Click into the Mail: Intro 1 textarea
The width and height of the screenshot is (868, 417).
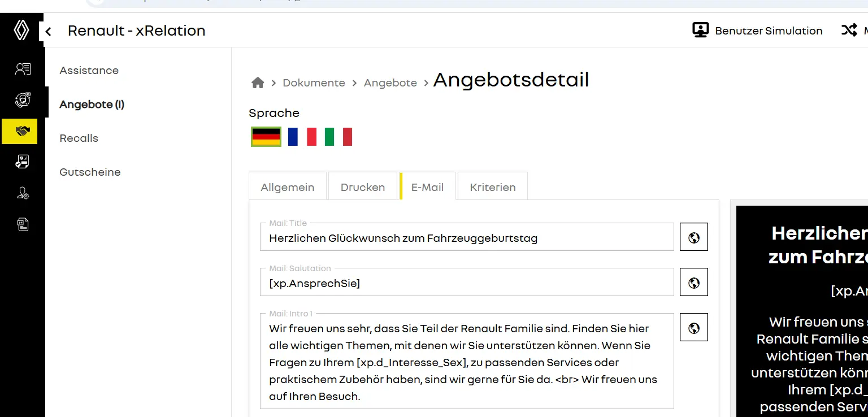(467, 361)
